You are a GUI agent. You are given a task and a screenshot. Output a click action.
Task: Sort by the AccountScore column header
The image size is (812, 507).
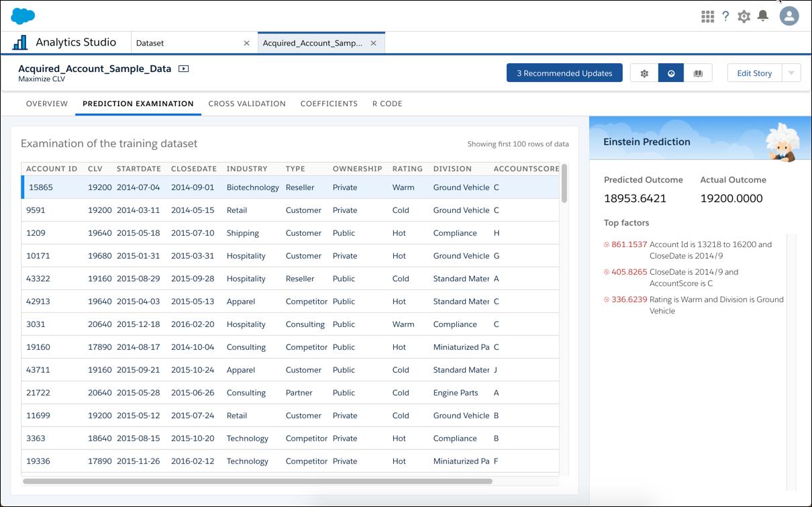coord(526,169)
